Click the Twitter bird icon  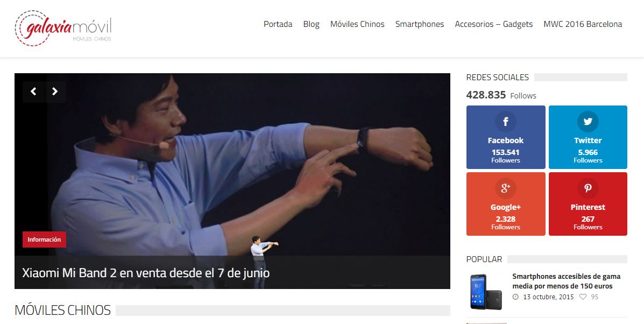(588, 122)
